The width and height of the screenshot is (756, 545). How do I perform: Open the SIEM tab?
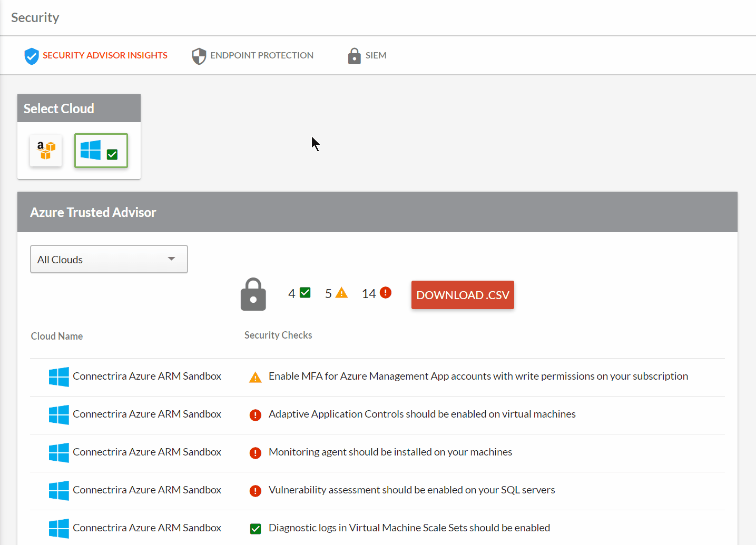pyautogui.click(x=367, y=55)
